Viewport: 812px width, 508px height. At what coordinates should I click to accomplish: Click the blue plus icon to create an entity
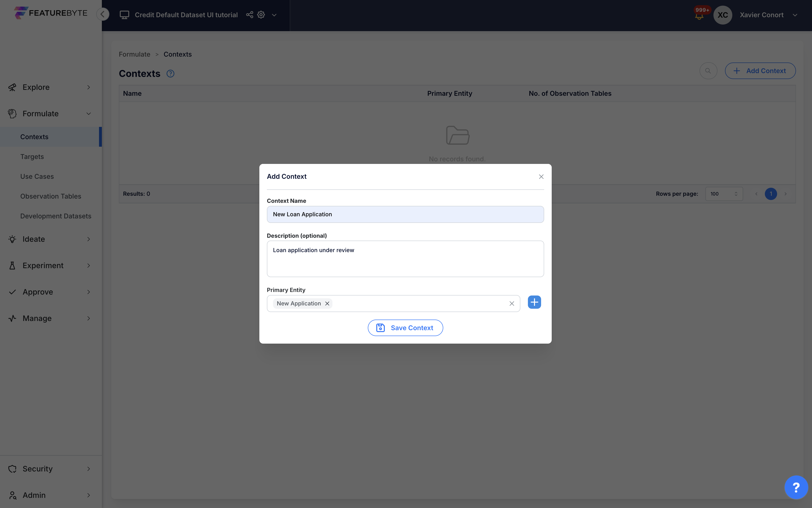click(x=534, y=302)
